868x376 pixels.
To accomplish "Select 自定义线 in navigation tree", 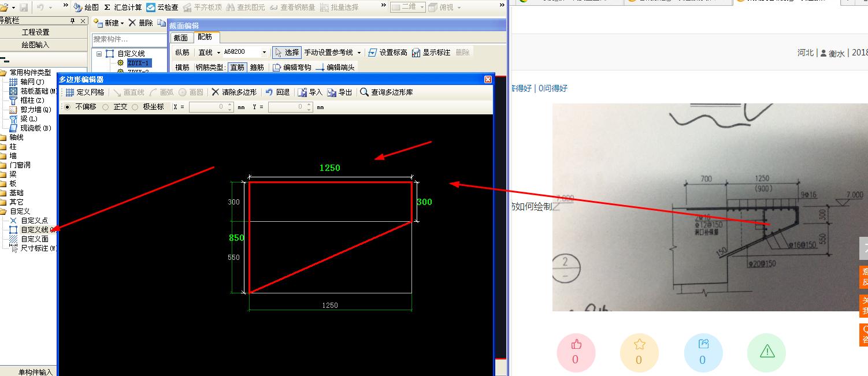I will tap(34, 229).
